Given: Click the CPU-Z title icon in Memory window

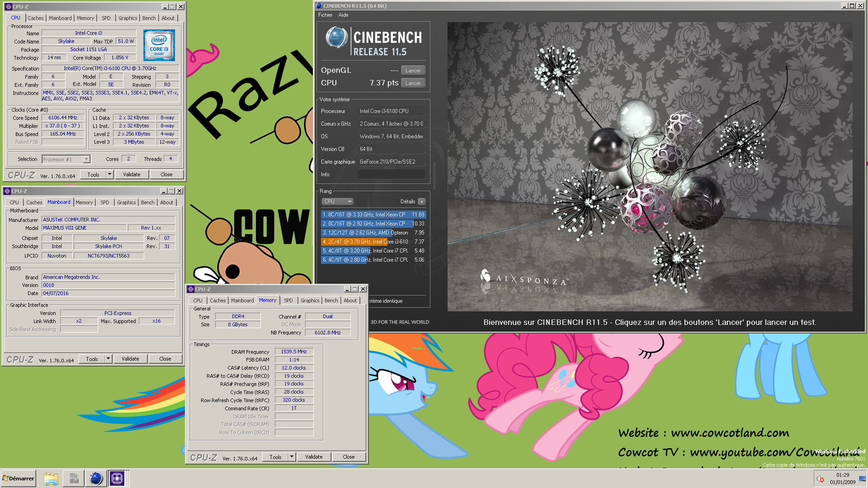Looking at the screenshot, I should pos(191,289).
